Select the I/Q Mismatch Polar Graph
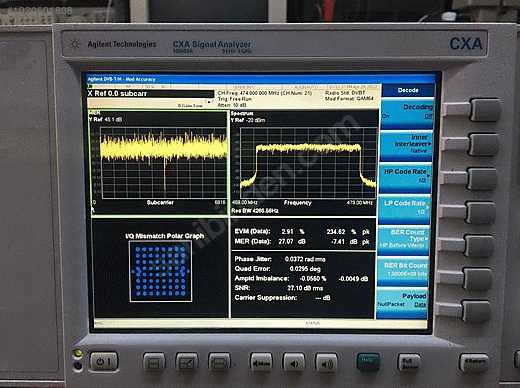 pyautogui.click(x=160, y=268)
